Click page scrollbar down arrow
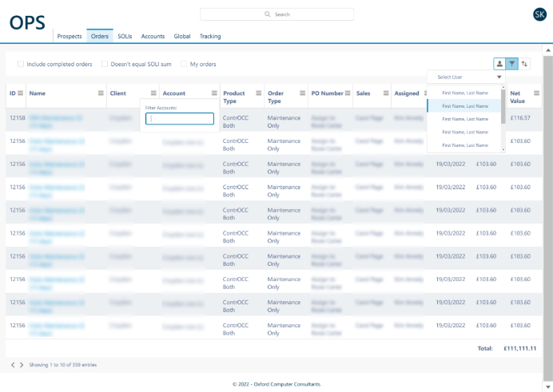The image size is (553, 392). (548, 387)
